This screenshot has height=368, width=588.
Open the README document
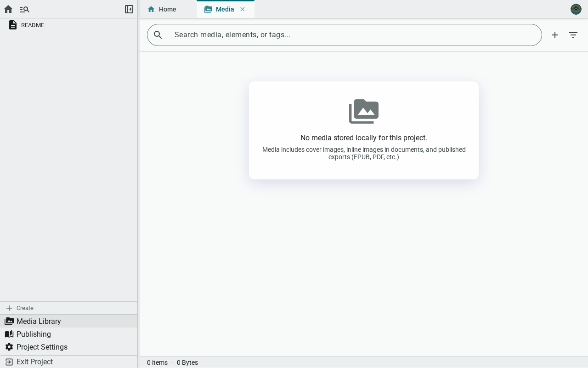click(69, 25)
